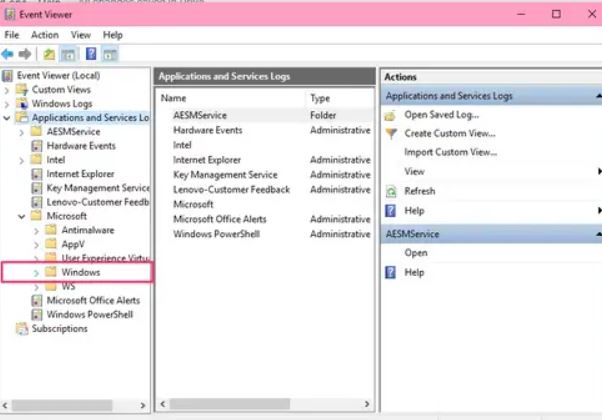
Task: Click Refresh in the Actions pane
Action: (420, 191)
